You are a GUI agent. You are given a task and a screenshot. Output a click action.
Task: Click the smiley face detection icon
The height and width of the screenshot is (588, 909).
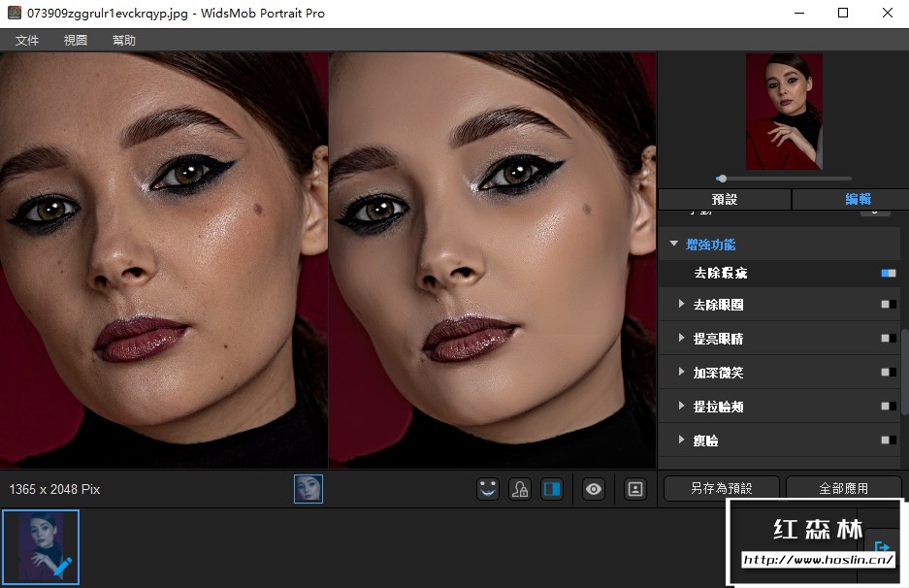[x=488, y=489]
